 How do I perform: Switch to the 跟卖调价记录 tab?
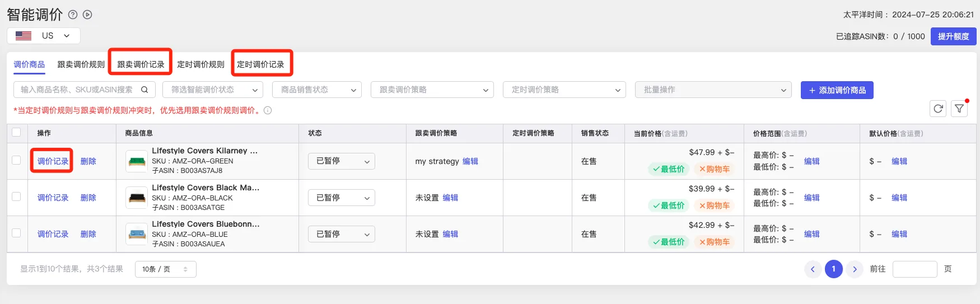tap(141, 64)
